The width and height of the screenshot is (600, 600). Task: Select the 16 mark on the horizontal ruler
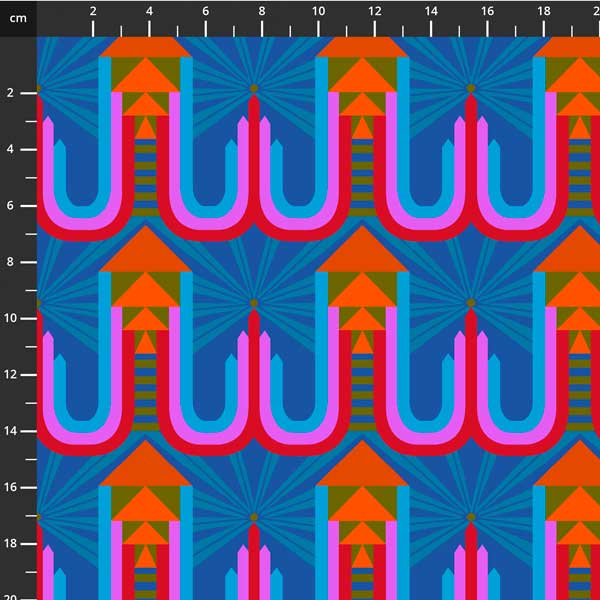tap(487, 12)
